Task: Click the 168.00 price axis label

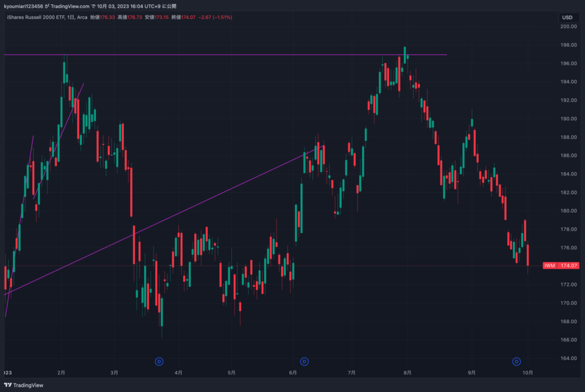Action: (568, 321)
